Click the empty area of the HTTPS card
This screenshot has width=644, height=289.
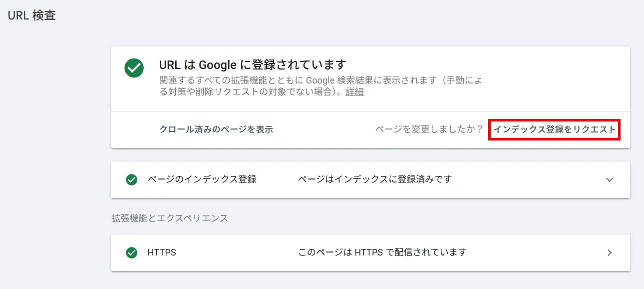coord(534,252)
